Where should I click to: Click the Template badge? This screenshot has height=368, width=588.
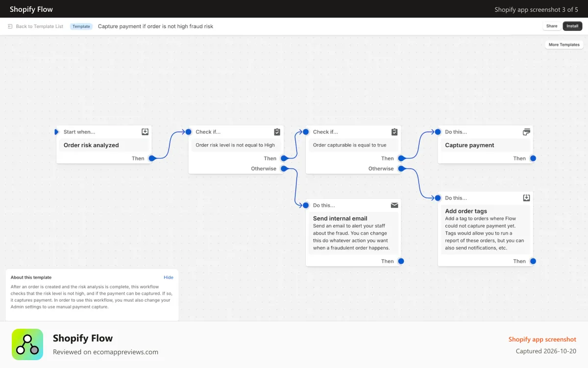point(81,26)
